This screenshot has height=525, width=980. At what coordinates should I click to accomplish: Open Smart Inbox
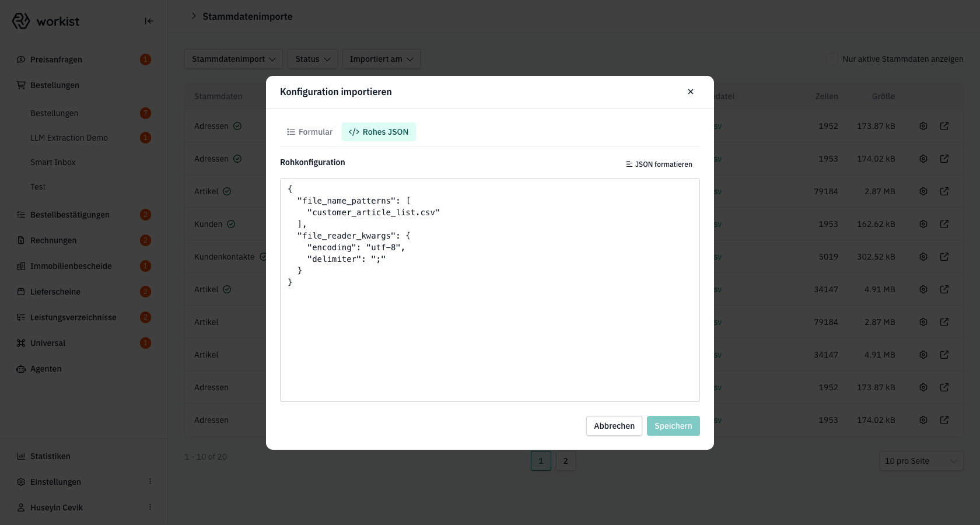(53, 162)
